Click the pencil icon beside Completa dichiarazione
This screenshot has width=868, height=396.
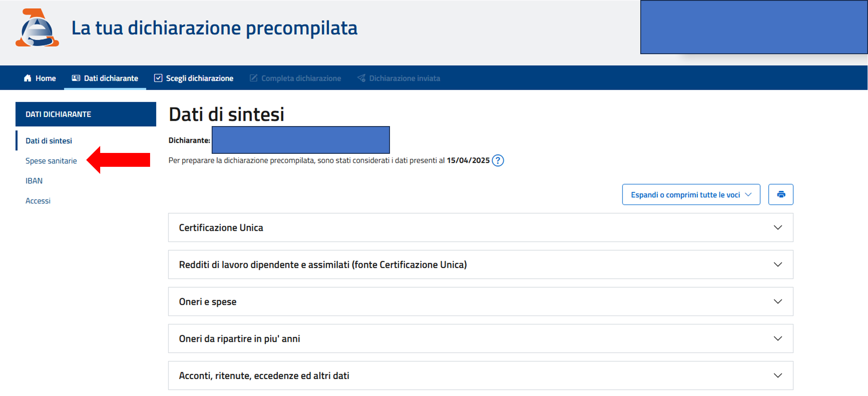point(253,78)
